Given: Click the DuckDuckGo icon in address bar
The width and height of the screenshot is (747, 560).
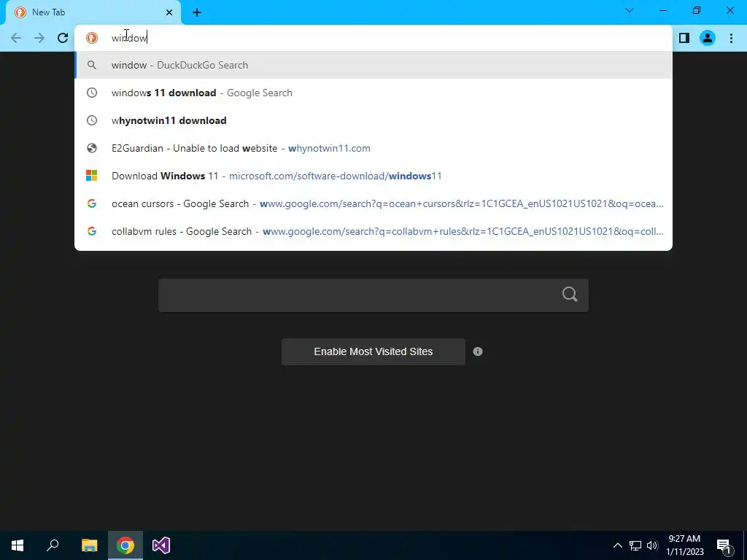Looking at the screenshot, I should click(x=91, y=38).
